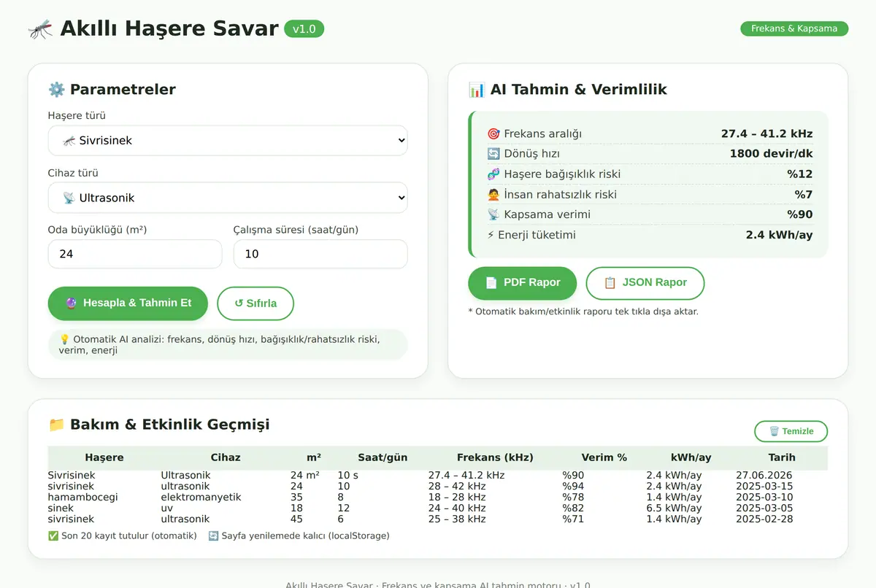The width and height of the screenshot is (876, 588).
Task: Click the folder icon beside Bakım & Etkinlik Geçmişi
Action: (x=56, y=425)
